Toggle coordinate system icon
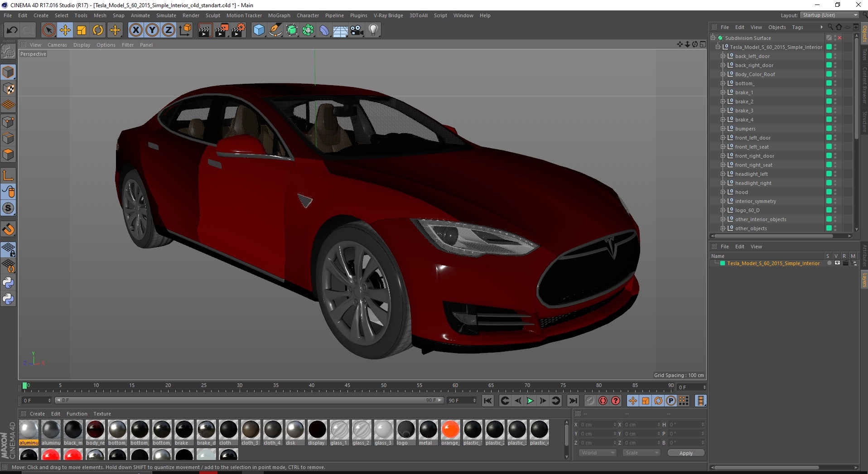 185,30
